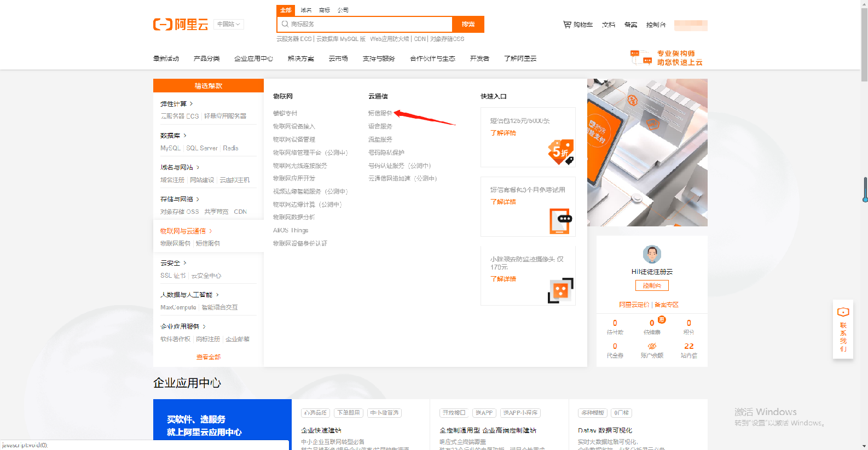The width and height of the screenshot is (868, 450).
Task: Open 文档 in the top header
Action: coord(609,25)
